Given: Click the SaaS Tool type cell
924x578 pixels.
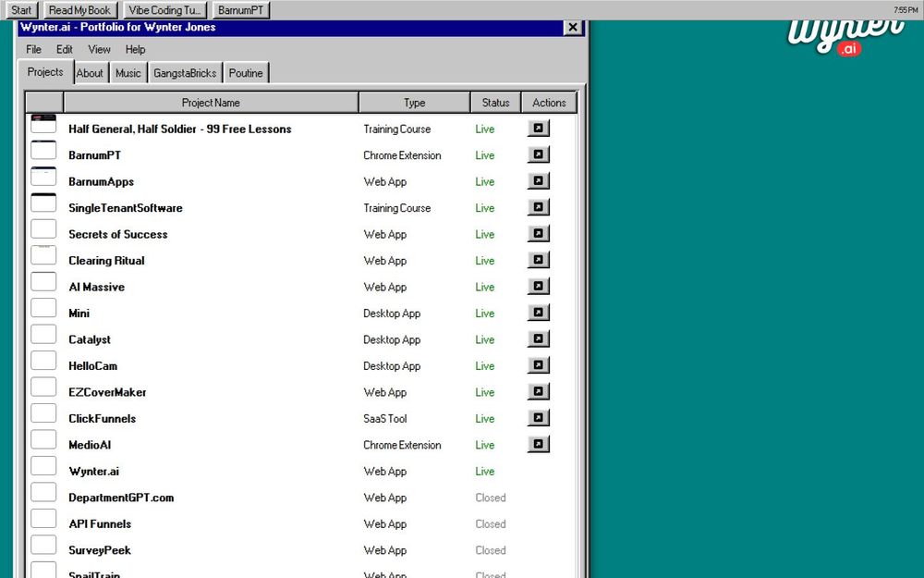Looking at the screenshot, I should [384, 419].
